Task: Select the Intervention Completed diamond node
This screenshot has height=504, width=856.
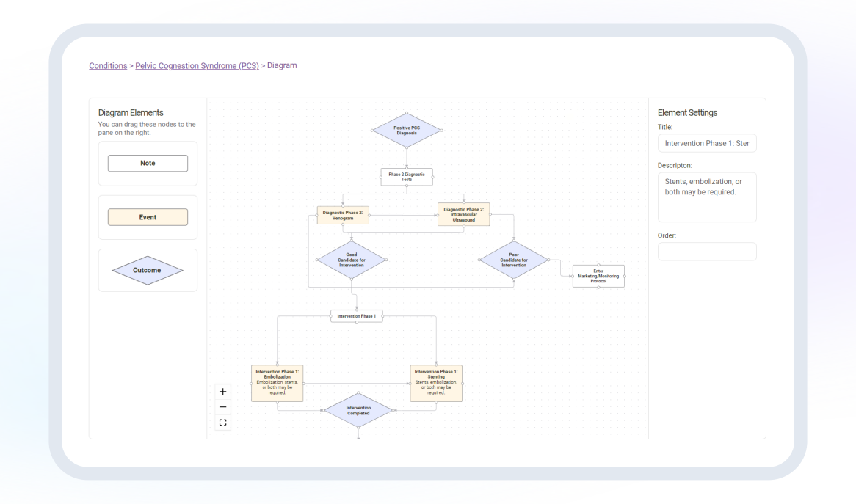Action: pyautogui.click(x=358, y=410)
